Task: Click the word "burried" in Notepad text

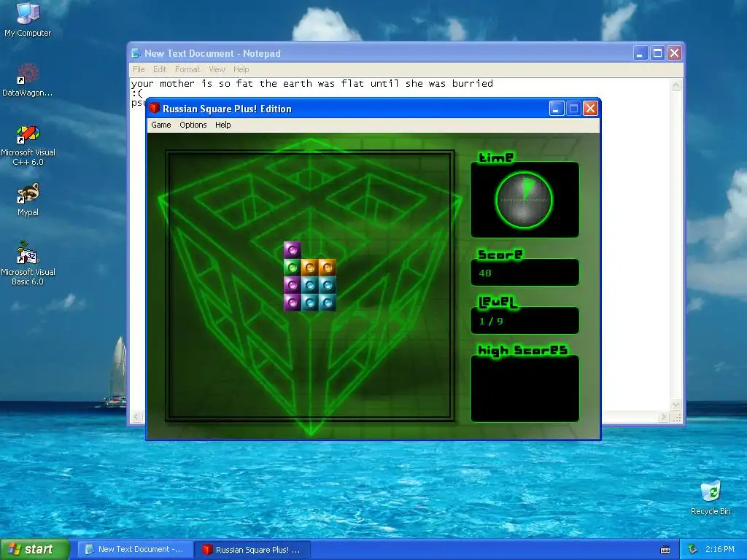Action: [x=473, y=84]
